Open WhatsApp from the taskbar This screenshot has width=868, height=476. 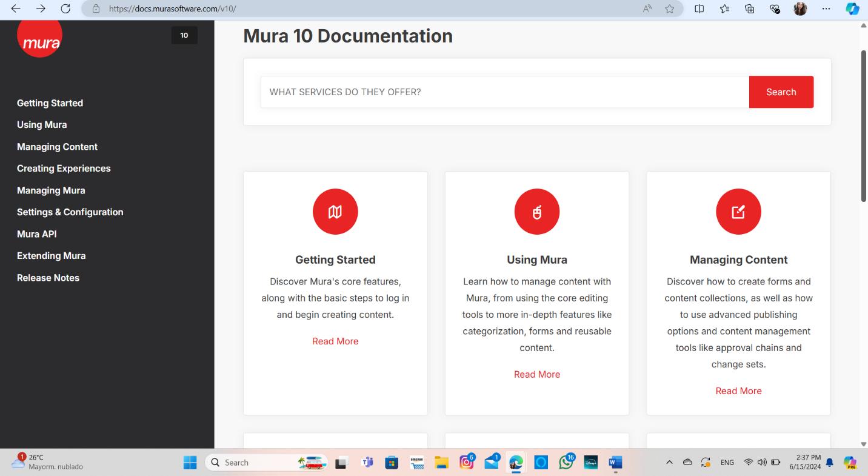click(566, 462)
